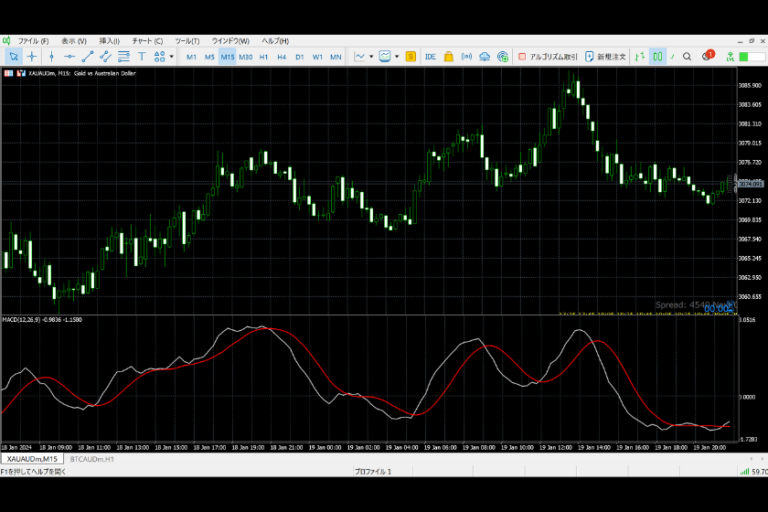
Task: Select the H4 timeframe button
Action: (281, 57)
